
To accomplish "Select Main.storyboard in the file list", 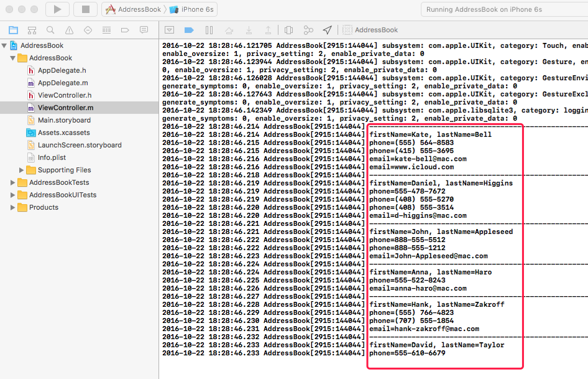I will click(64, 120).
